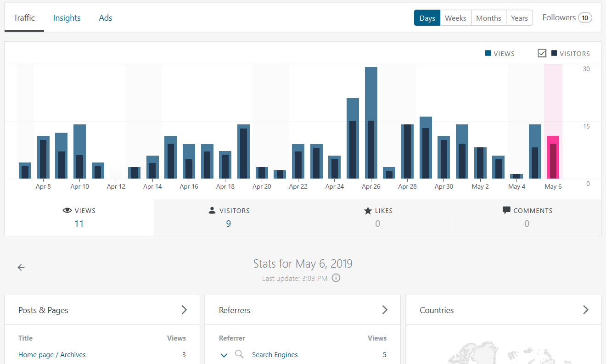
Task: Select the Comments summary tab
Action: [x=527, y=218]
